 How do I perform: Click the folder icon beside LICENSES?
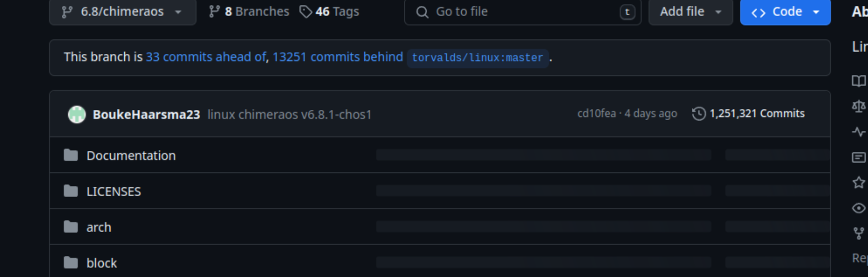point(71,191)
